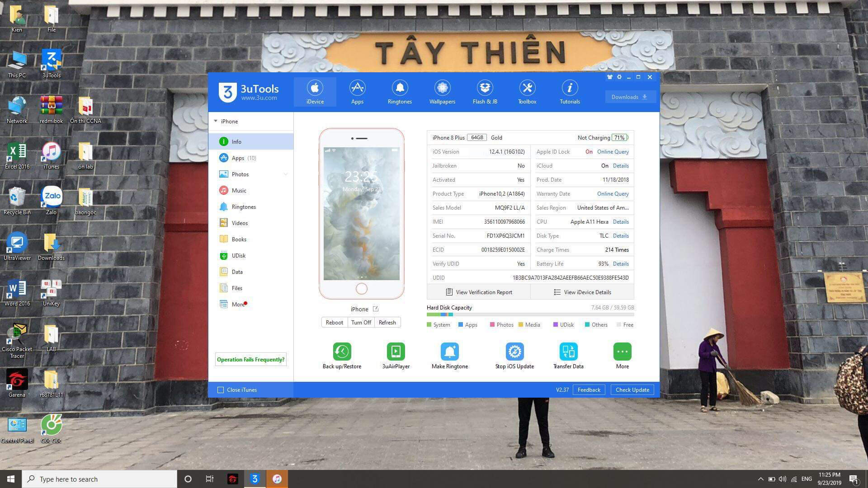Edit the iPhone device name icon
The width and height of the screenshot is (868, 488).
[x=375, y=309]
